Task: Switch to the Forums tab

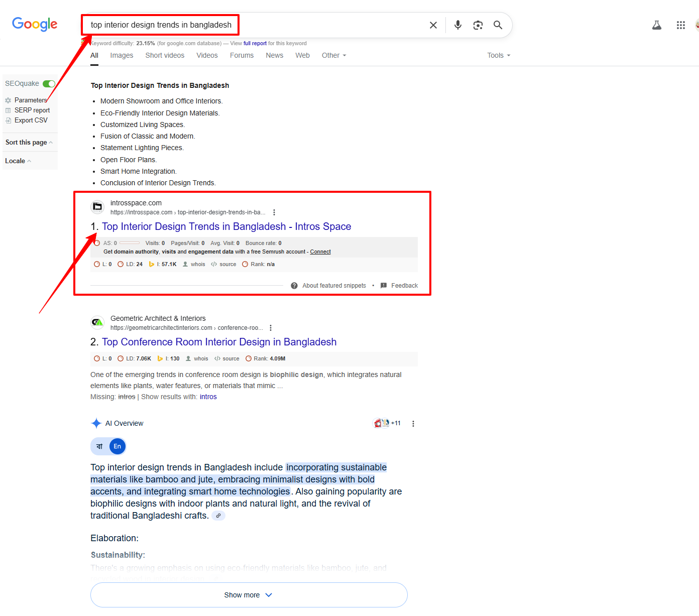Action: tap(242, 55)
